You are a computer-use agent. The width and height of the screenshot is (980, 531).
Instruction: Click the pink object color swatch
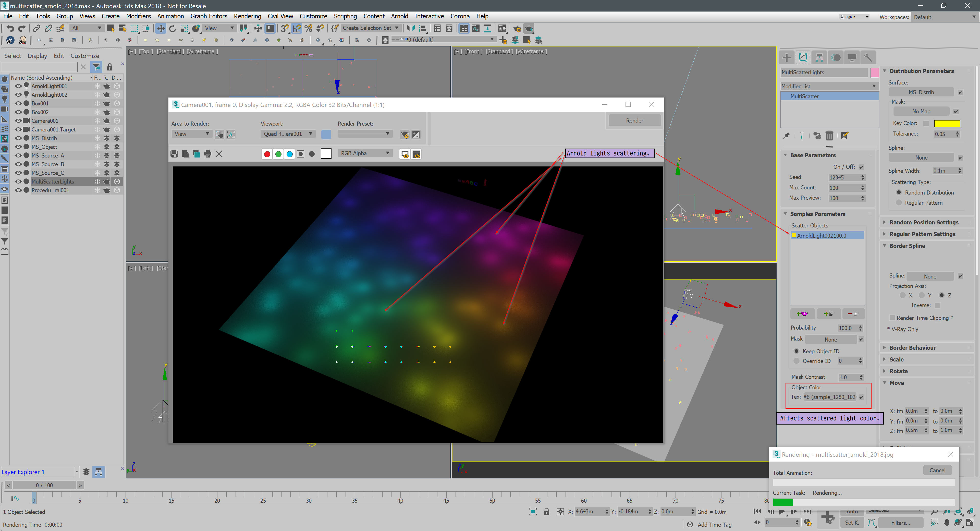[874, 72]
